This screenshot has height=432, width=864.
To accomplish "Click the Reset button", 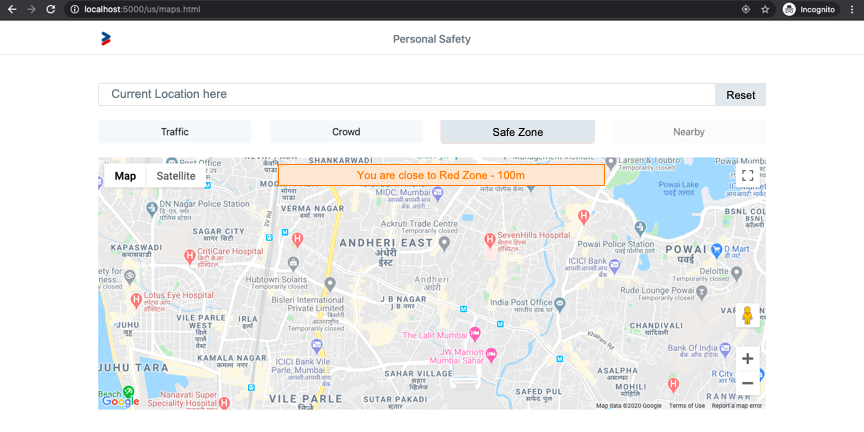I will click(x=741, y=95).
